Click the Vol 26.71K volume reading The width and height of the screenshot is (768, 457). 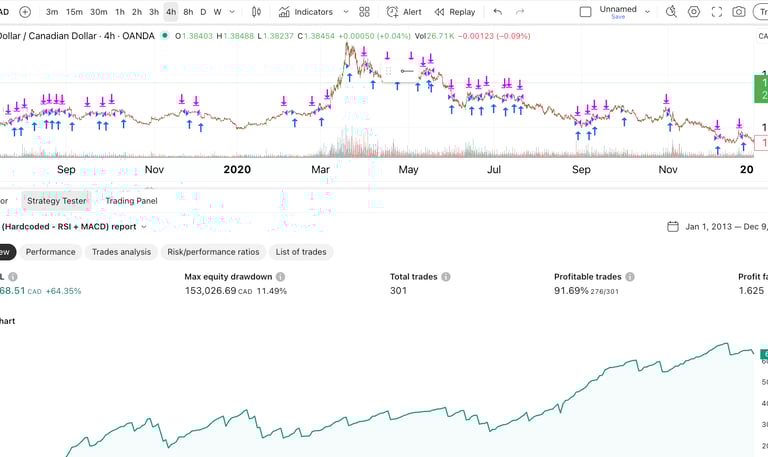click(434, 36)
